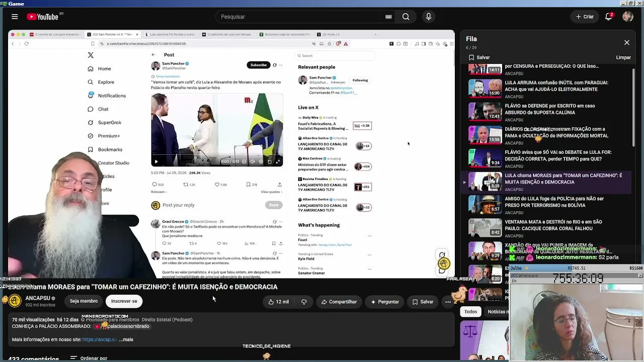Bookmark the tweet showing 278
Image resolution: width=644 pixels, height=362 pixels.
click(x=252, y=185)
